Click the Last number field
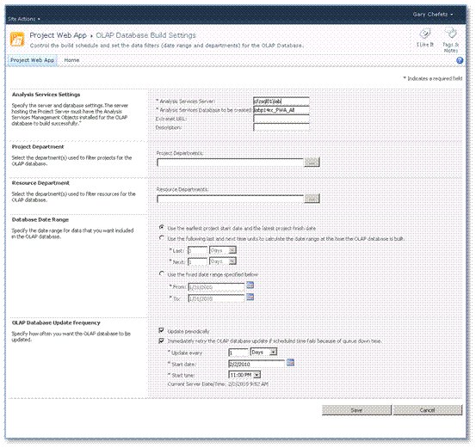The height and width of the screenshot is (448, 476). click(198, 250)
